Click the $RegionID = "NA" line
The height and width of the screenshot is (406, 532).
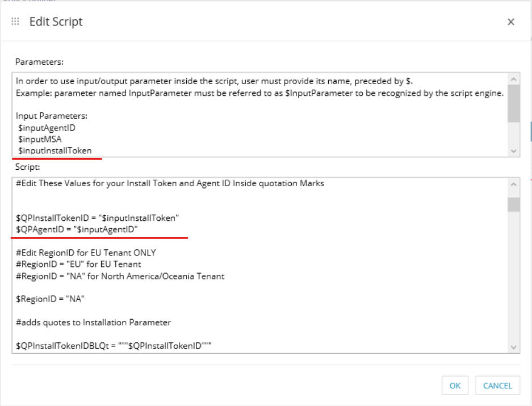coord(50,299)
